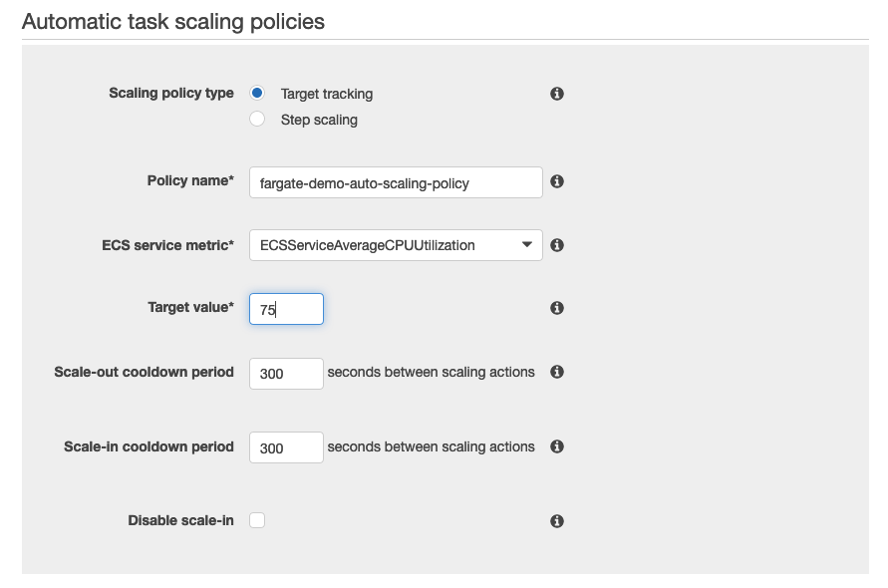Click the Automatic task scaling policies heading

pyautogui.click(x=173, y=21)
